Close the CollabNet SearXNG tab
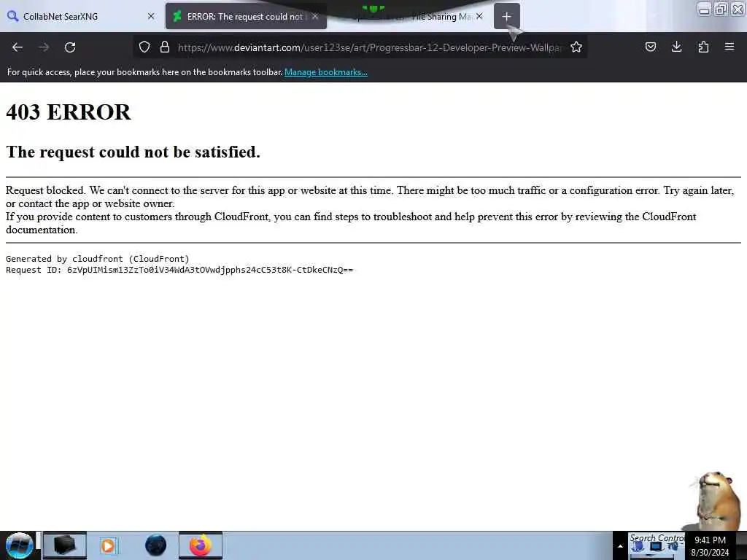 coord(151,16)
